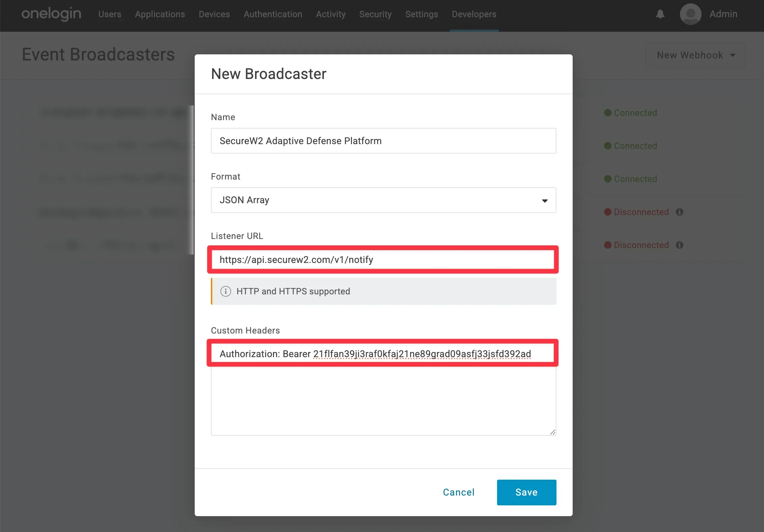Open the Security menu

tap(375, 14)
